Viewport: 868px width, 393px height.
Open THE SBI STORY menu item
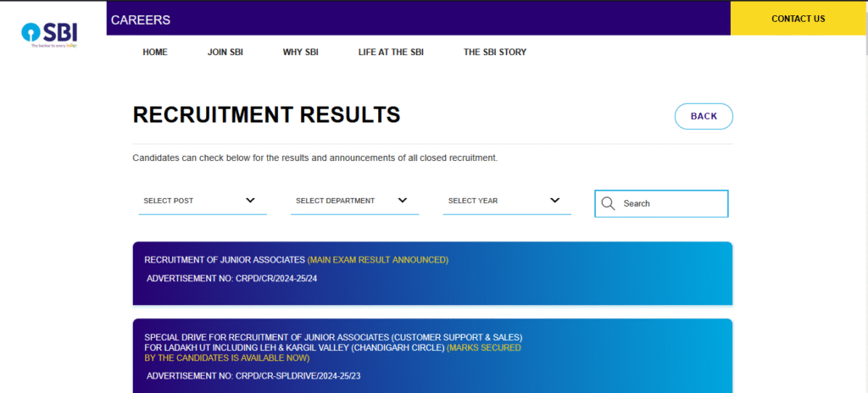495,52
